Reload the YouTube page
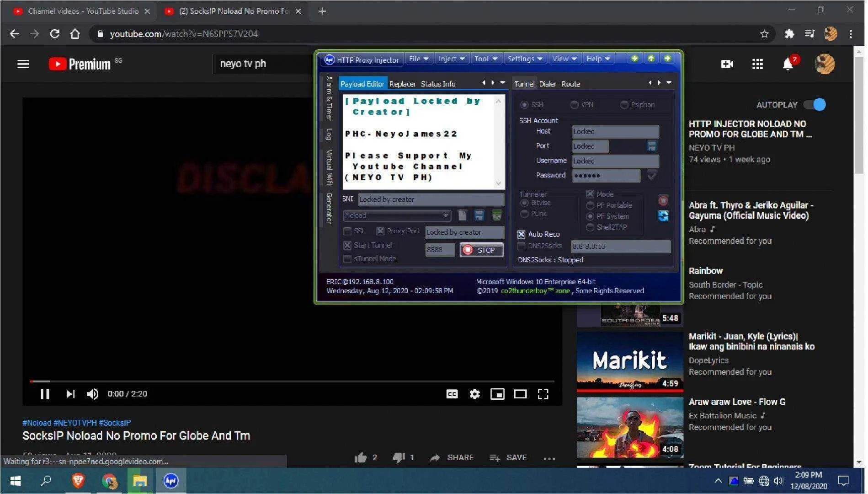Viewport: 868px width, 494px height. tap(55, 34)
